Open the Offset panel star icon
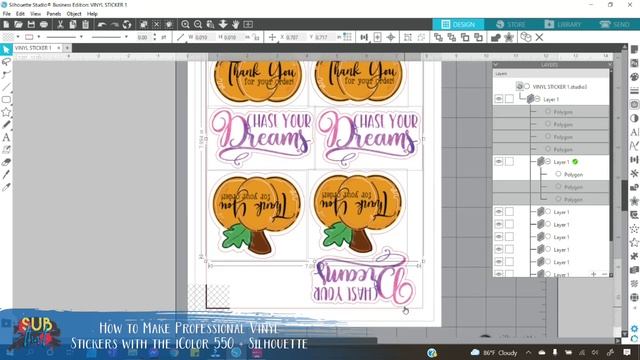The width and height of the screenshot is (640, 360). pyautogui.click(x=509, y=38)
